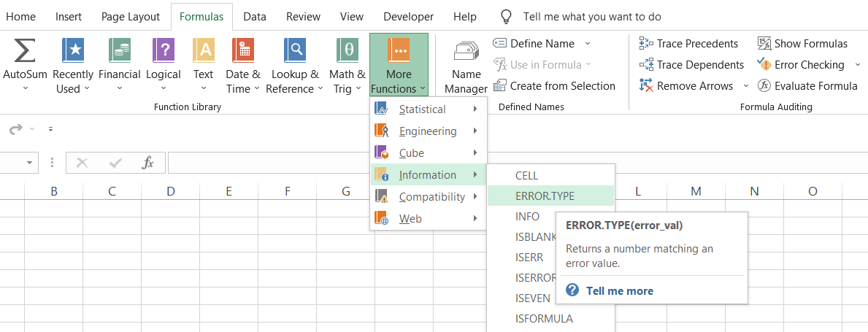Open the Text functions icon
Viewport: 868px width, 332px height.
coord(203,51)
